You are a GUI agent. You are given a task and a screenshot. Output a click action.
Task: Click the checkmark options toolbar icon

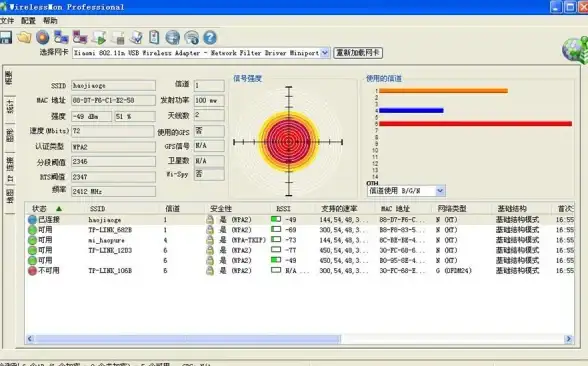[136, 38]
